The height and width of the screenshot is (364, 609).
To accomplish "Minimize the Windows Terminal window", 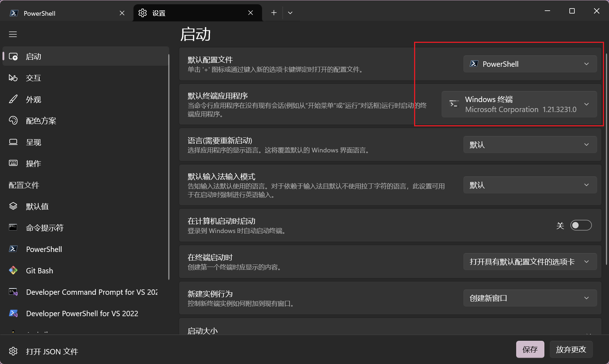I will 547,11.
